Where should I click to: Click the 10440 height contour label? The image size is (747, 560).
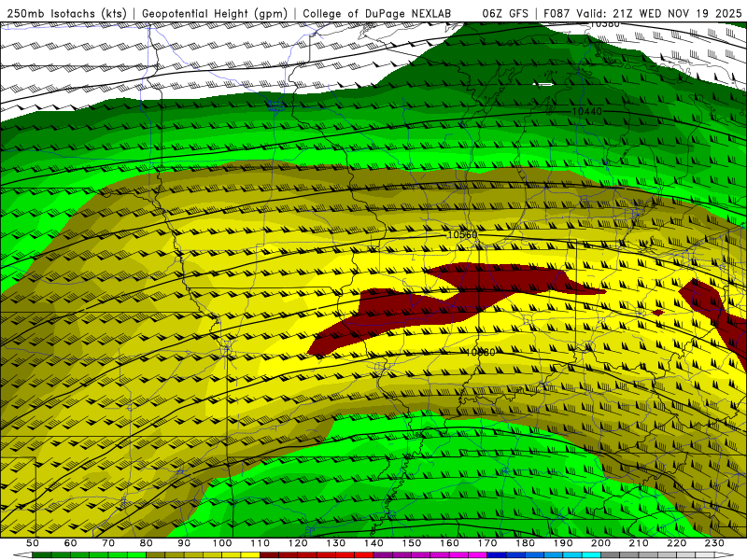[586, 111]
